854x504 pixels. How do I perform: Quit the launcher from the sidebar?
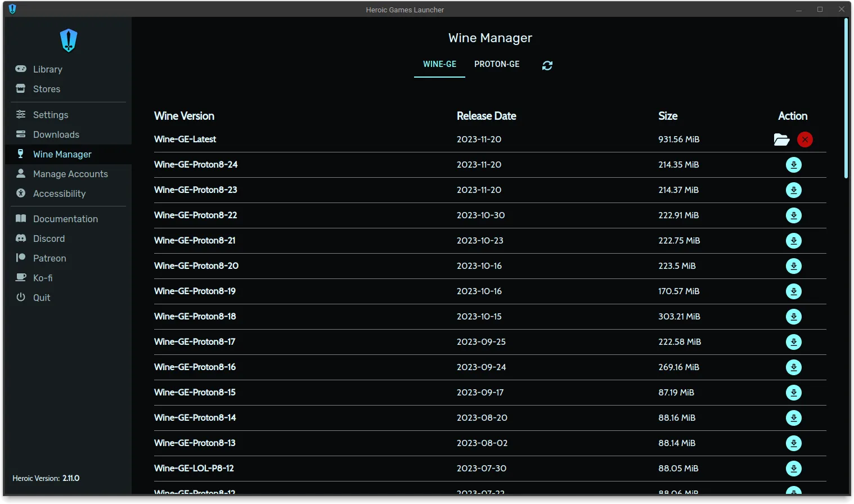coord(41,298)
